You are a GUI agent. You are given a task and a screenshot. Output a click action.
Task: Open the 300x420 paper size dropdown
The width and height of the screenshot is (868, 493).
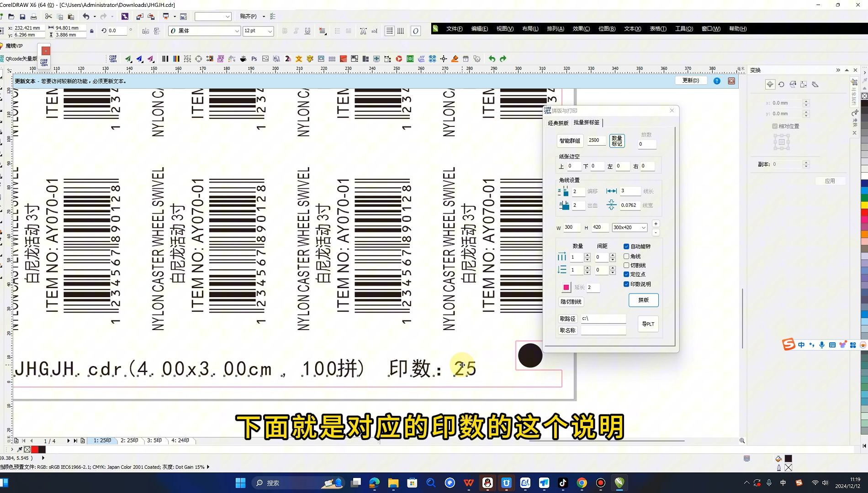643,227
